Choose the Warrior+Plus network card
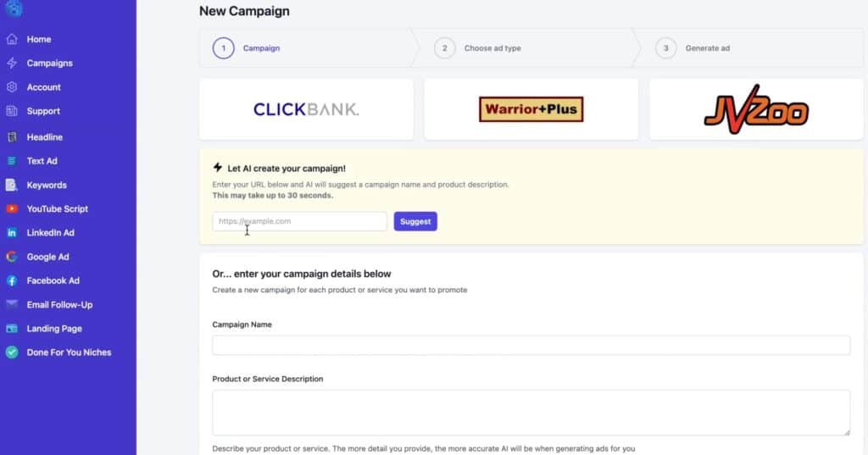 tap(531, 109)
